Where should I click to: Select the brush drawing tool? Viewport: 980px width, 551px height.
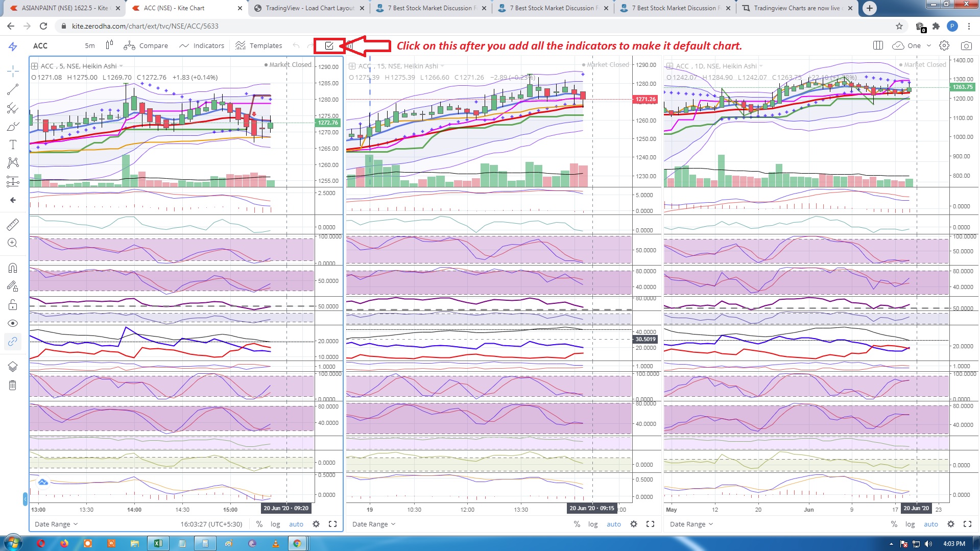(13, 126)
